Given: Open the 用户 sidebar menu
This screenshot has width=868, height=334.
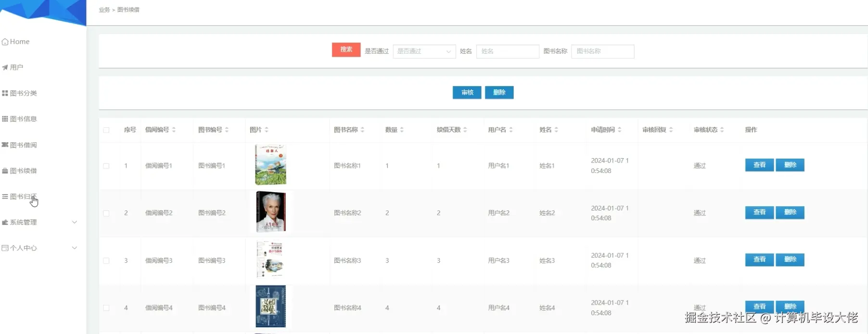Looking at the screenshot, I should (13, 67).
